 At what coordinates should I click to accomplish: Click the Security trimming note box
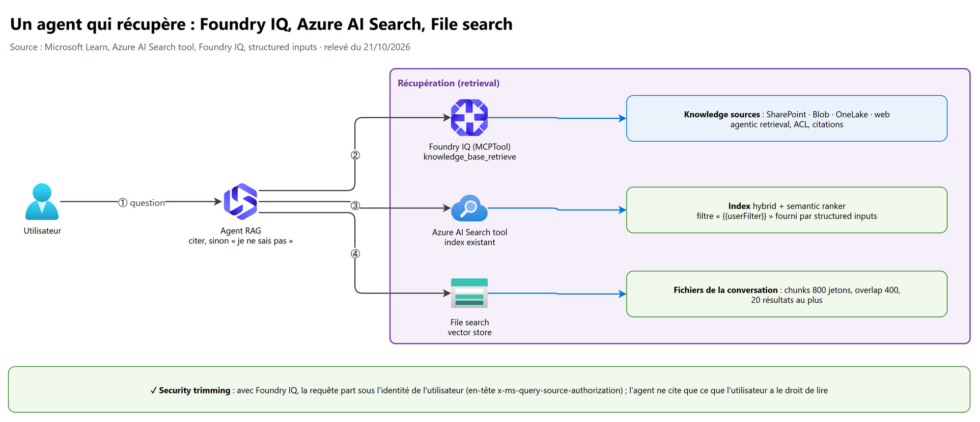(x=489, y=389)
